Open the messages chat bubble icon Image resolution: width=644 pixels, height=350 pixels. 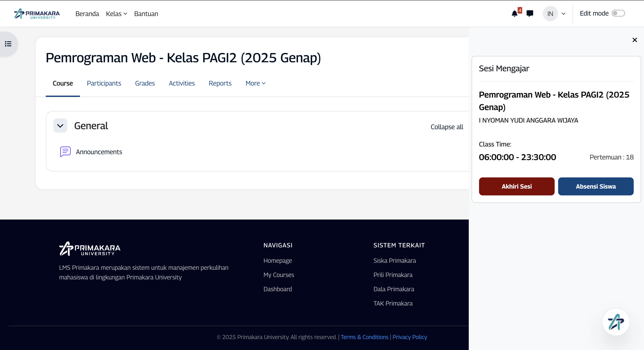click(530, 14)
